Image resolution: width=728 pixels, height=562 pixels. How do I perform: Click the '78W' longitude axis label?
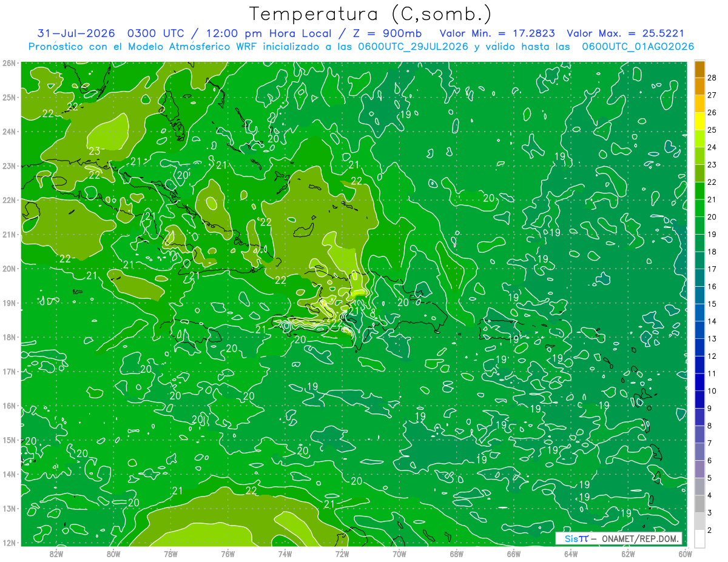170,553
